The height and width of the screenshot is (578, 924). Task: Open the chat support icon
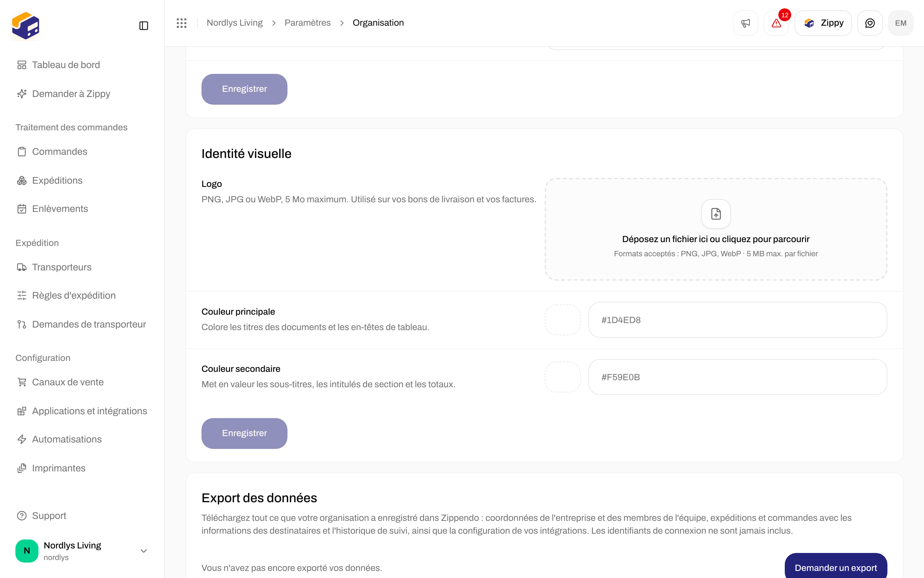tap(870, 23)
